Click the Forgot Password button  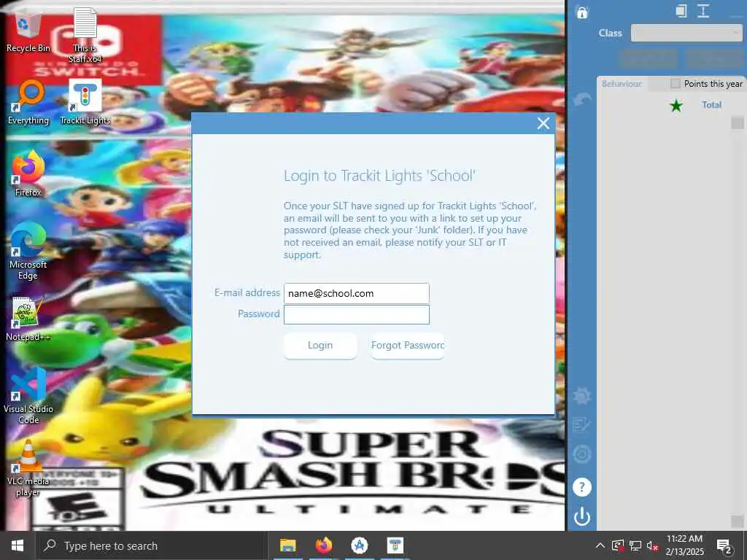pyautogui.click(x=408, y=345)
